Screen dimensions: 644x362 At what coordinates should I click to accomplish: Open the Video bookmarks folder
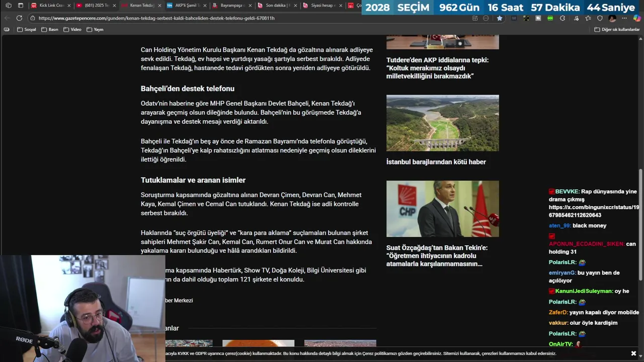(72, 30)
